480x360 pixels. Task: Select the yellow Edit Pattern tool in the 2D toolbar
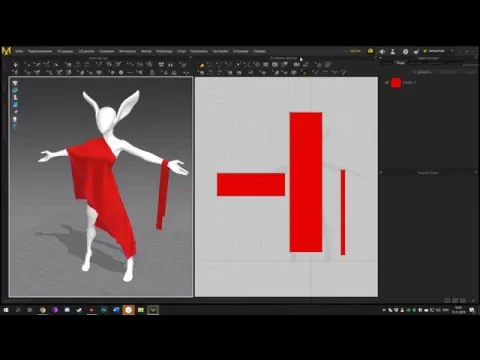202,65
